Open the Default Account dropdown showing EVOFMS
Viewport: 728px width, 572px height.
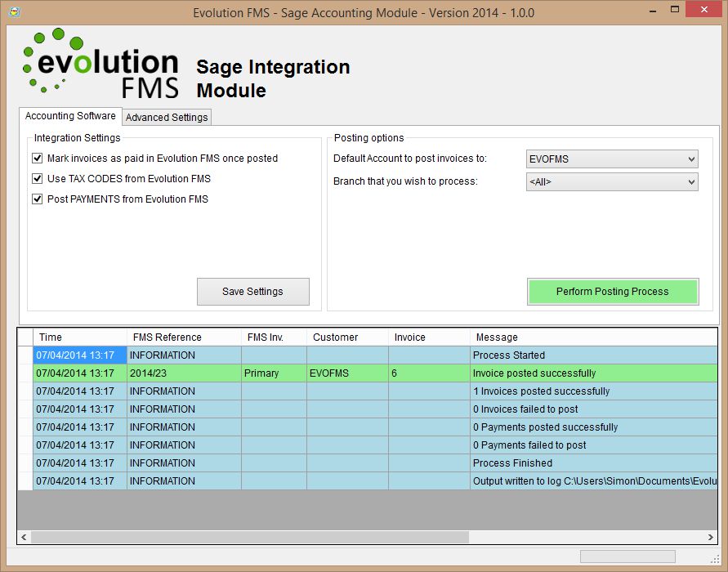pyautogui.click(x=612, y=159)
